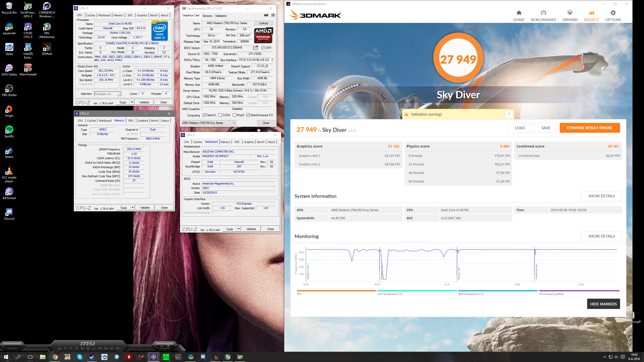Open the 3DMark OPTIONS gear
Viewport: 644px width, 362px height.
[613, 16]
